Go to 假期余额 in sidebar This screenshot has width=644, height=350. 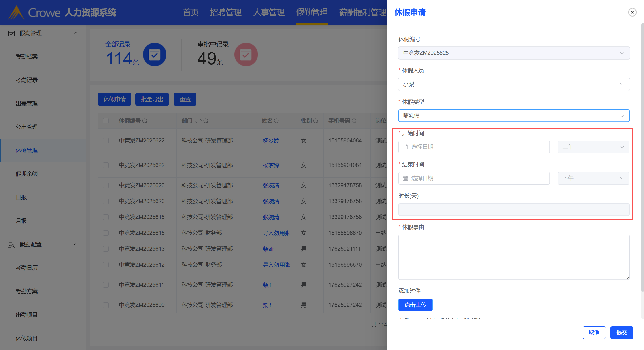tap(27, 174)
